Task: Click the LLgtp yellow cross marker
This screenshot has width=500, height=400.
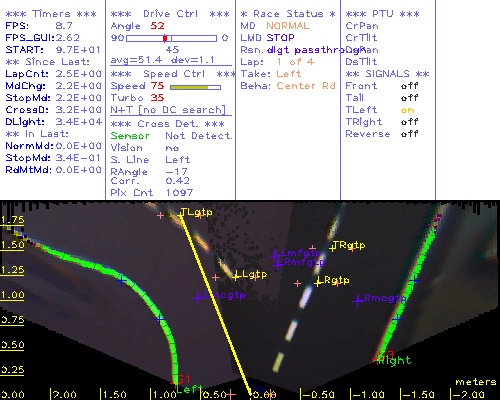Action: [236, 277]
